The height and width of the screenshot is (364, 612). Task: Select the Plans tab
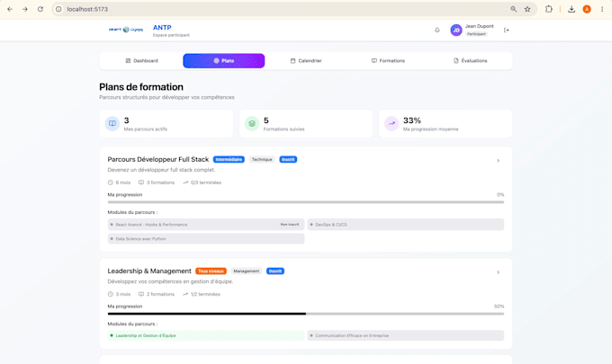click(x=223, y=61)
